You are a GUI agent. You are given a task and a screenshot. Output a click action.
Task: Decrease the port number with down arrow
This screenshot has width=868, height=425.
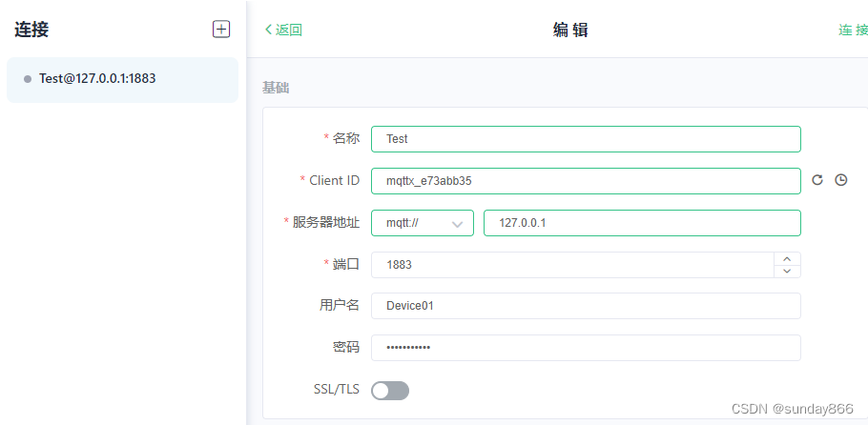tap(787, 272)
